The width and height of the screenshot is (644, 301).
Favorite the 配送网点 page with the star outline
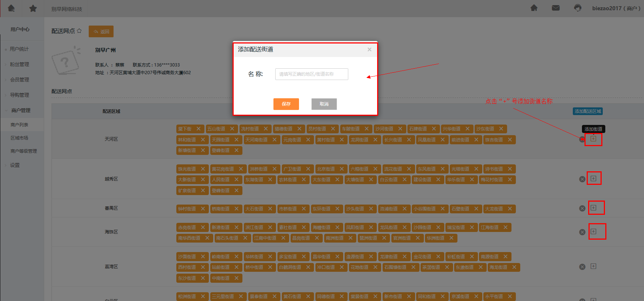pos(79,31)
